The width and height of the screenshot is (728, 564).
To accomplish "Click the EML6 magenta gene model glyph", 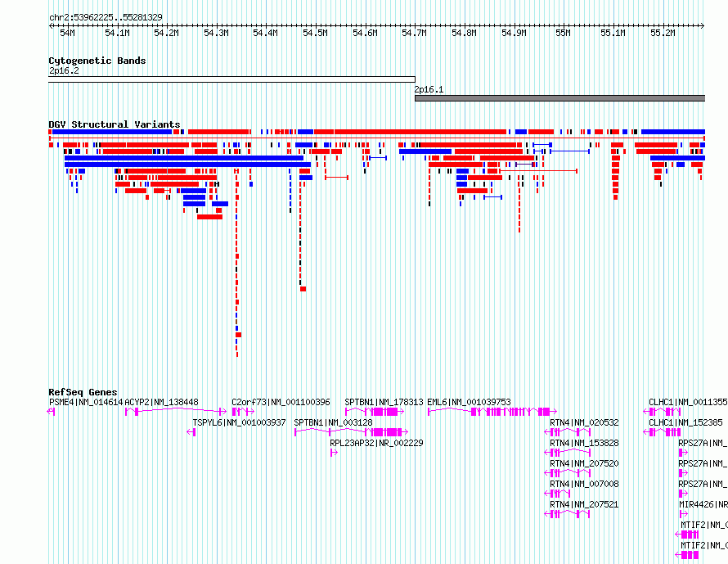I will coord(492,412).
